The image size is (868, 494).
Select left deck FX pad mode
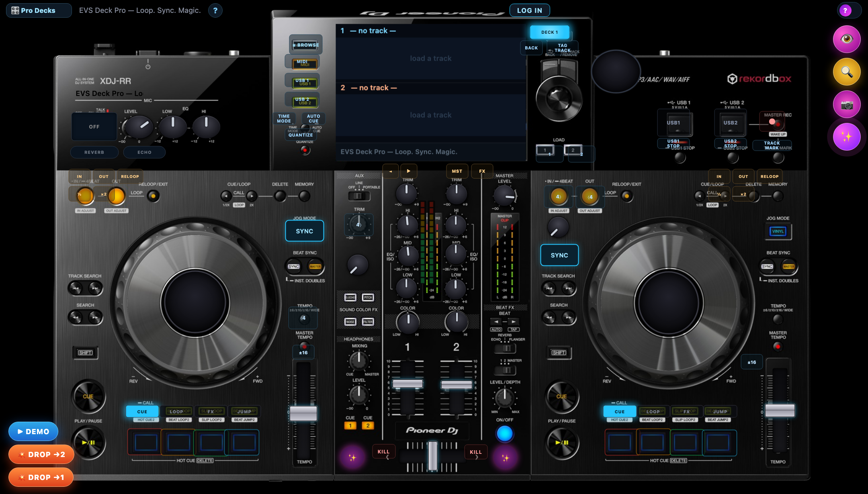[211, 412]
